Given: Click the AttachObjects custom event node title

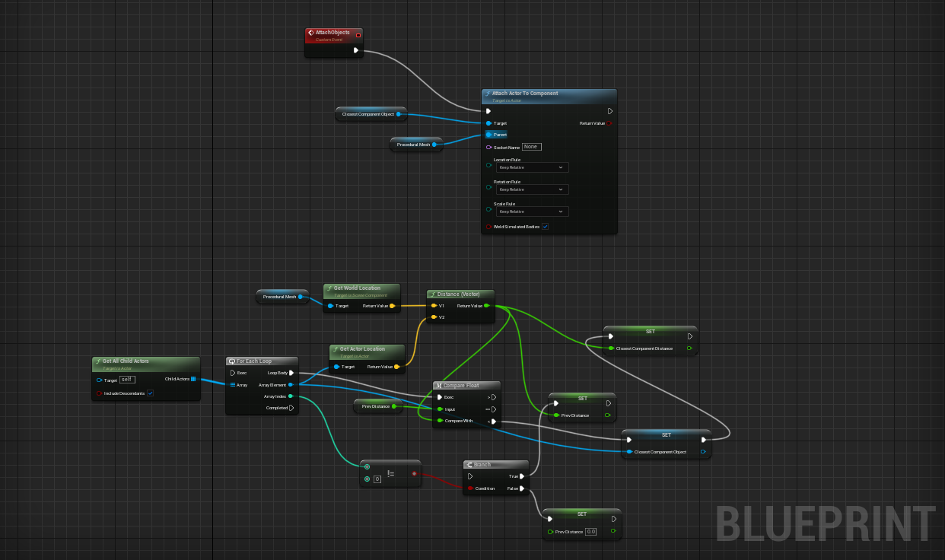Looking at the screenshot, I should click(x=332, y=33).
